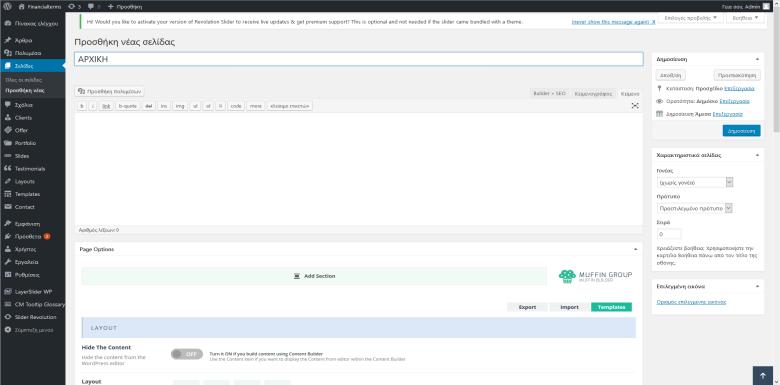780x385 pixels.
Task: Click the green Templates button
Action: point(611,307)
